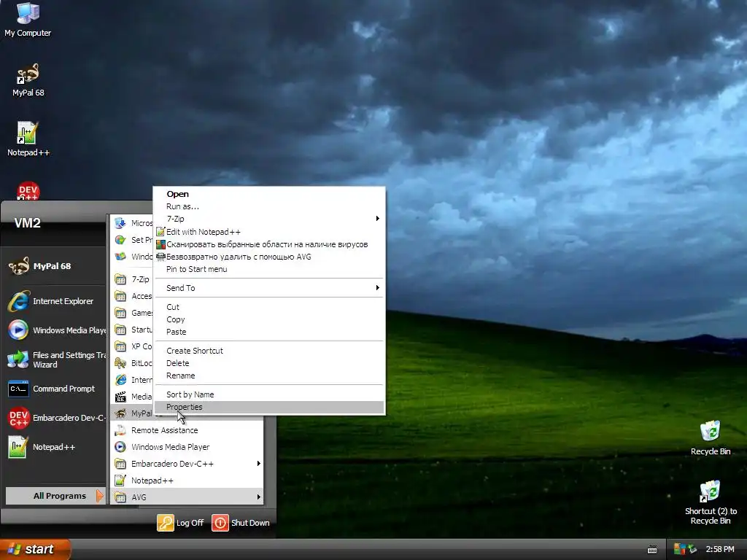Click the Accessories folder in All Programs
Image resolution: width=747 pixels, height=560 pixels.
click(x=132, y=296)
